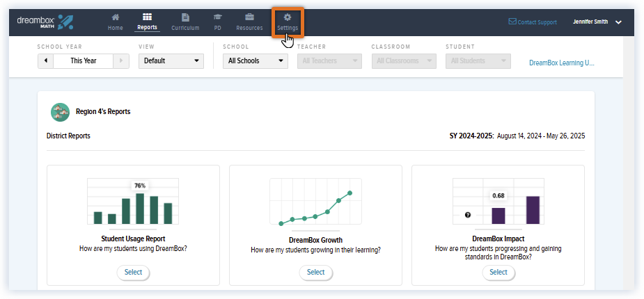
Task: Click the District Reports label
Action: click(x=69, y=136)
